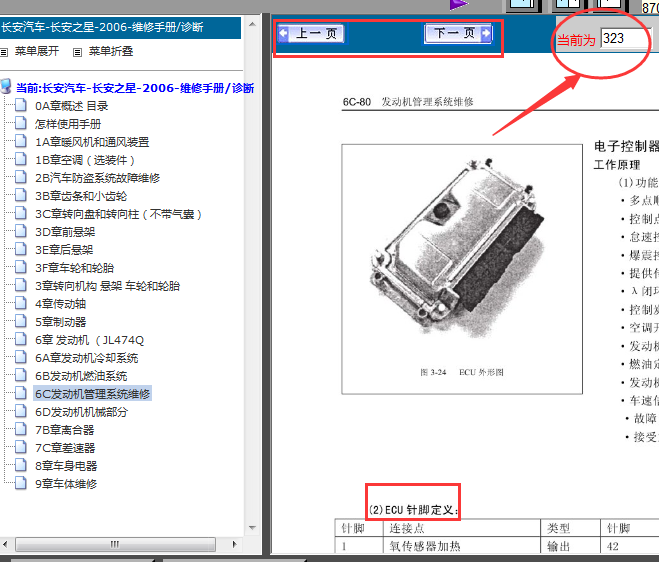This screenshot has width=659, height=562.
Task: Click the horizontal scrollbar left arrow
Action: (x=5, y=544)
